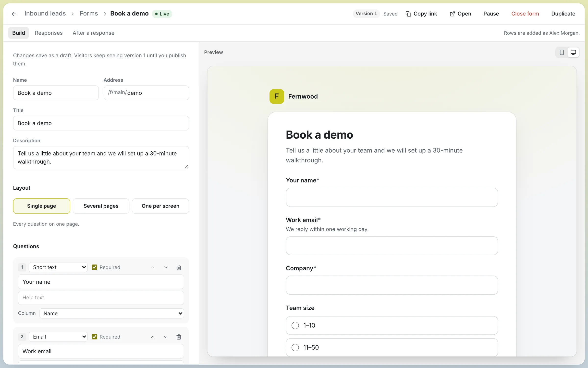The width and height of the screenshot is (588, 368).
Task: Toggle Required checkbox for question 1
Action: pos(95,267)
